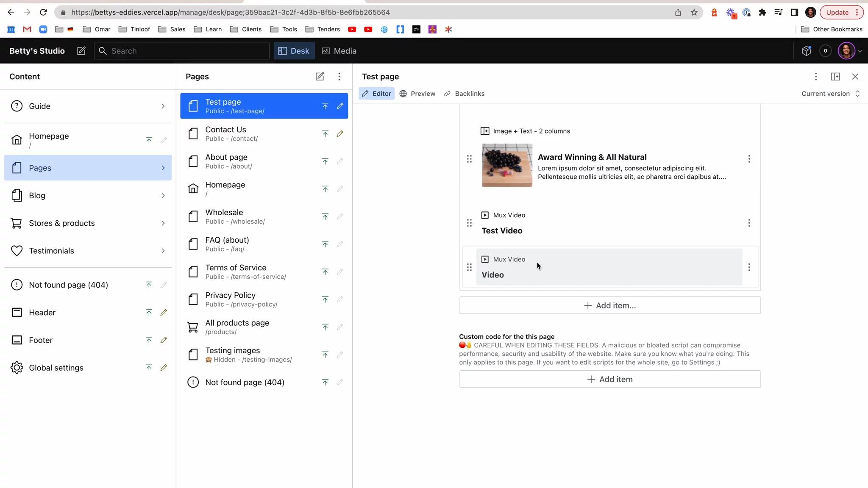Click the compose new document icon beside Betty's Studio

tap(81, 51)
